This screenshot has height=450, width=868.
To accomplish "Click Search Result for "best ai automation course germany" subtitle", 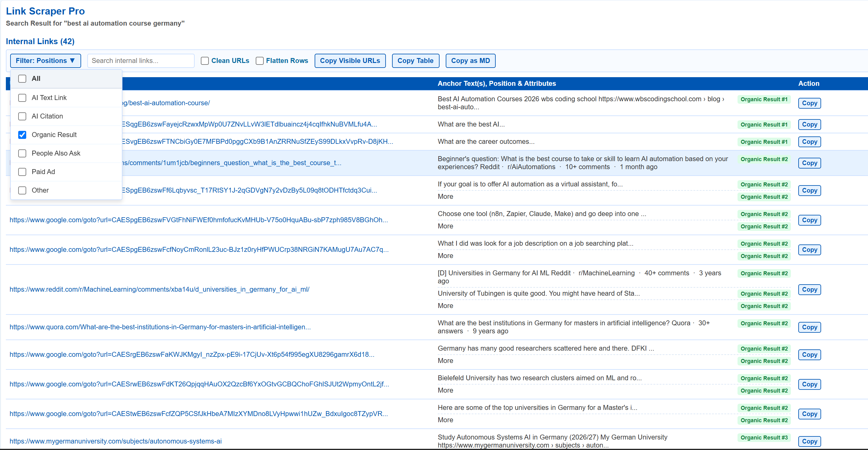I will [95, 23].
